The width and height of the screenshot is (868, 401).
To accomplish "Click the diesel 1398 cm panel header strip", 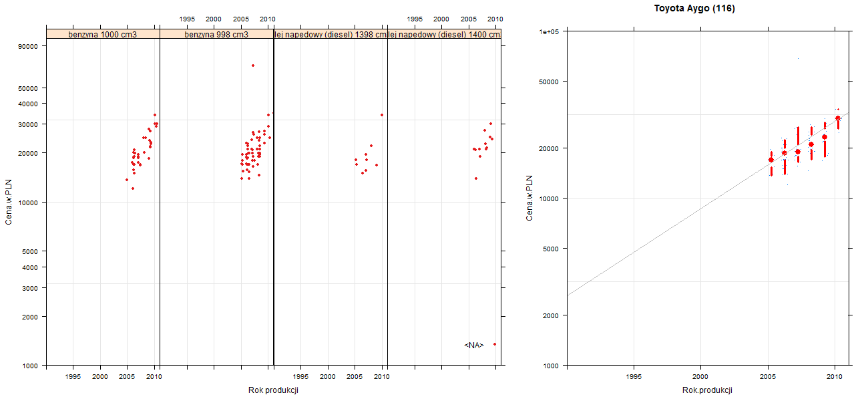I will click(331, 34).
